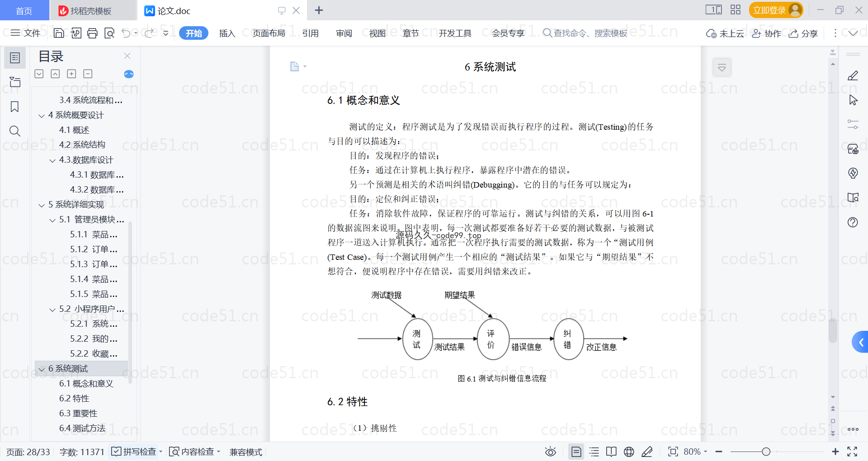The height and width of the screenshot is (461, 868).
Task: Collapse the 4 系统概要设计 outline node
Action: 42,116
